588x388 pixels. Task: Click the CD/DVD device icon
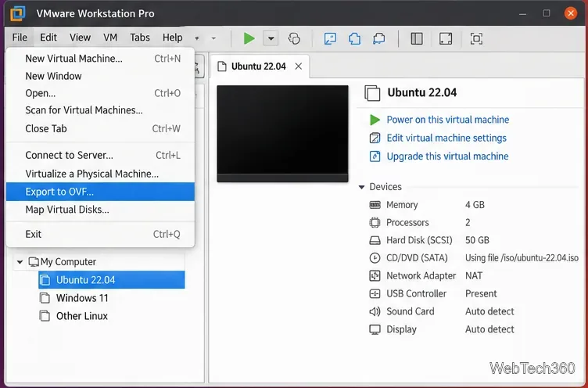click(x=375, y=258)
